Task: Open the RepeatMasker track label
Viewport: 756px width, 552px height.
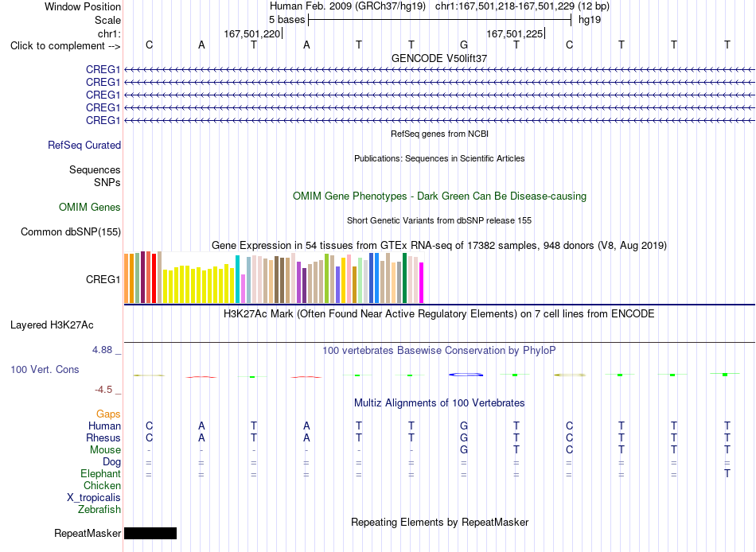Action: click(x=88, y=533)
